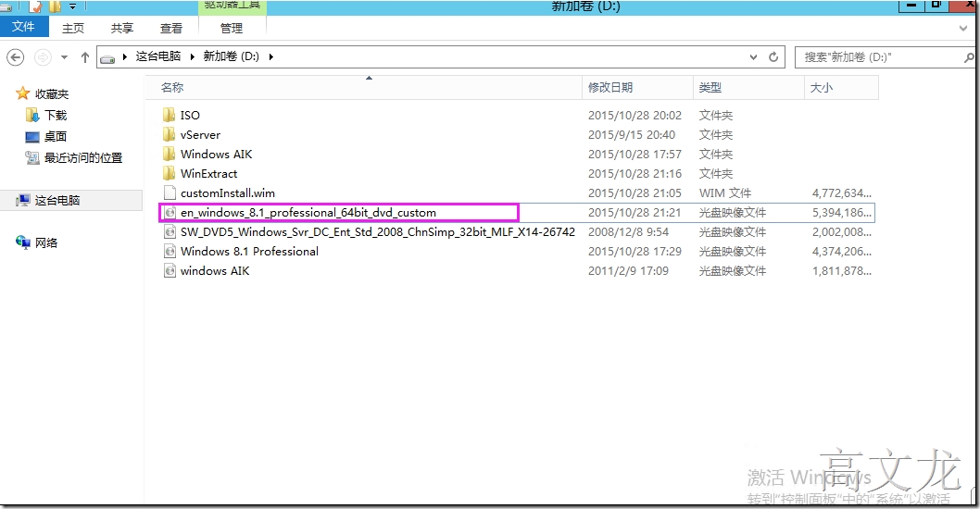Viewport: 980px width, 509px height.
Task: Click the disc icon of en_windows_8.1 image
Action: pyautogui.click(x=170, y=212)
